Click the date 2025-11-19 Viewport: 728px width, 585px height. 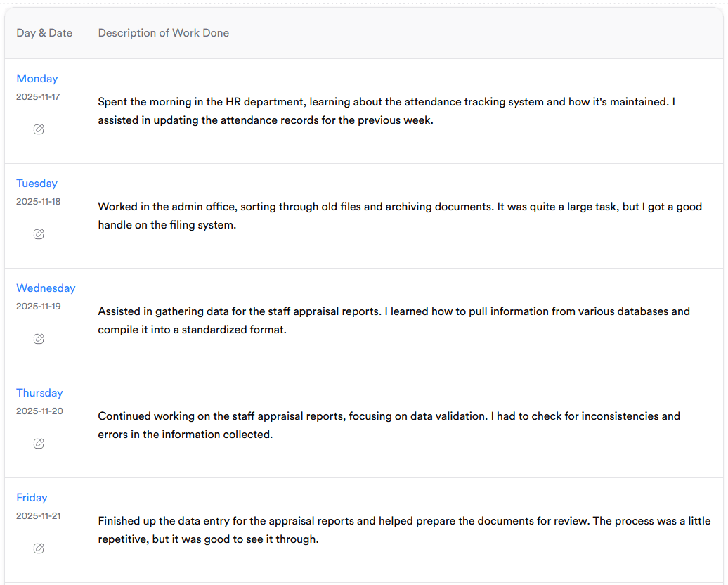click(x=38, y=307)
